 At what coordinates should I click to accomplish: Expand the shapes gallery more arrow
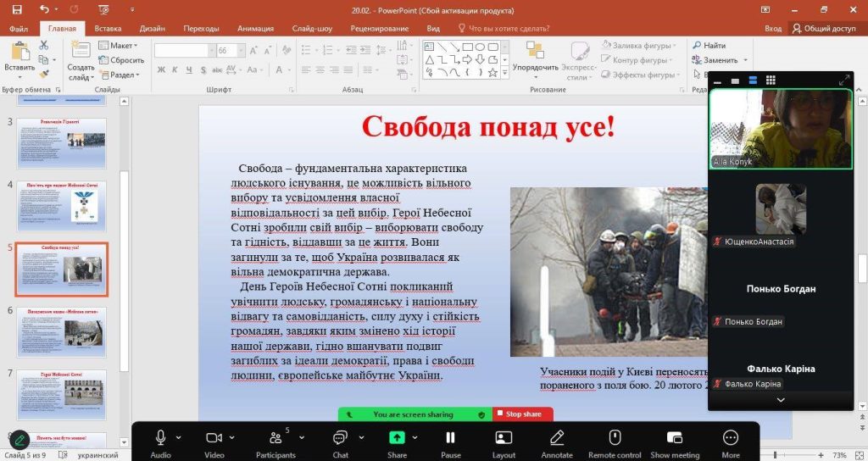(504, 73)
